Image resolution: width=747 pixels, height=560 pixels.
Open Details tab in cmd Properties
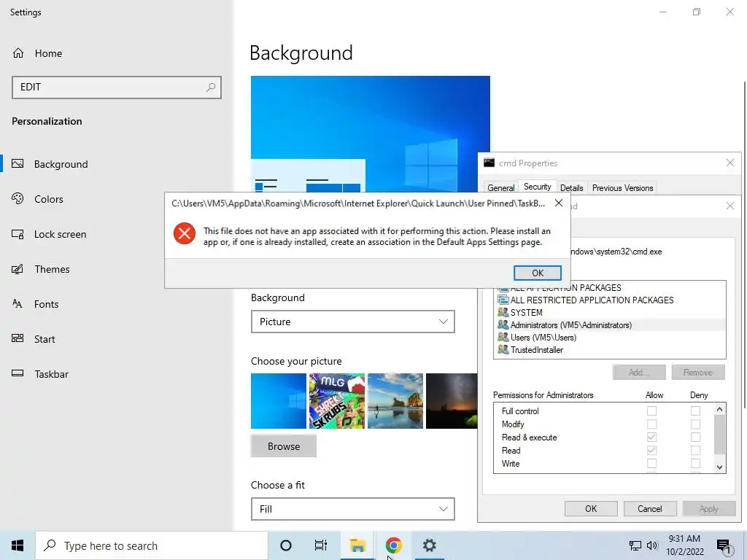[x=571, y=187]
